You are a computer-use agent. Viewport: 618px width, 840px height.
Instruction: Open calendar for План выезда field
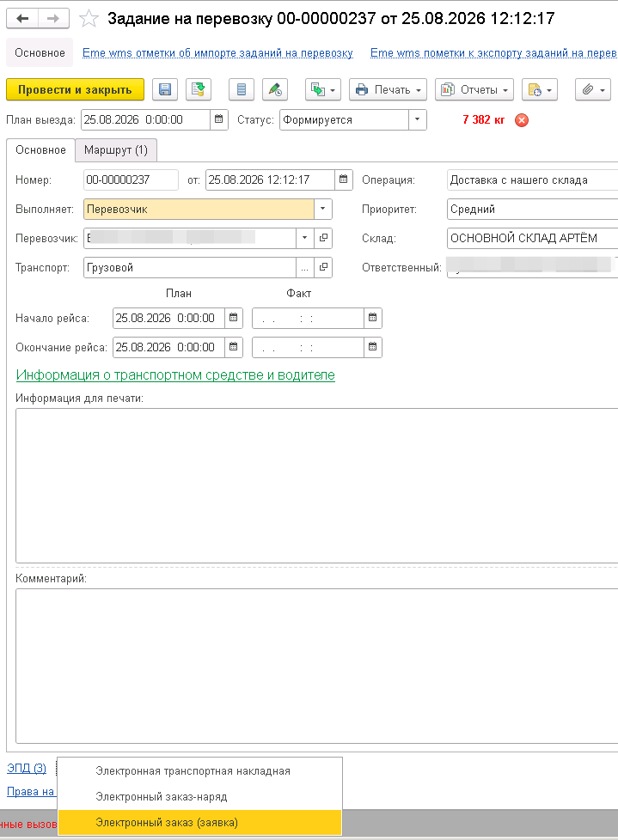(x=218, y=119)
